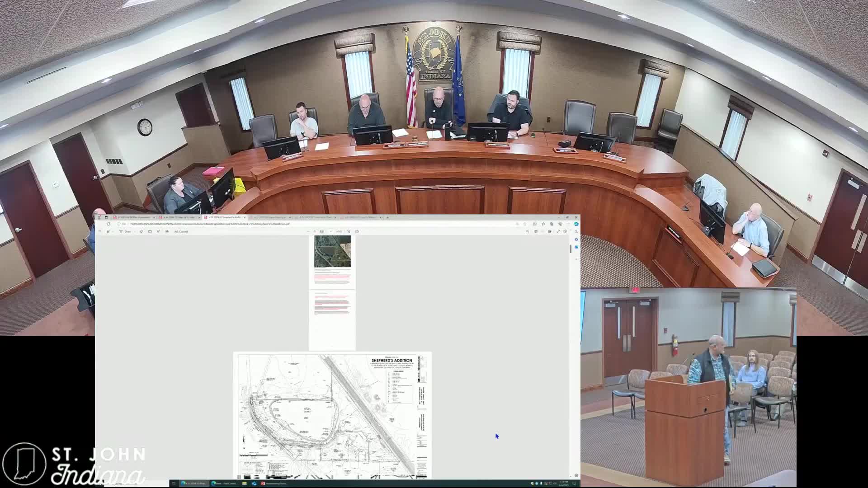This screenshot has width=868, height=488.
Task: Click the PDF find search icon
Action: pyautogui.click(x=527, y=231)
